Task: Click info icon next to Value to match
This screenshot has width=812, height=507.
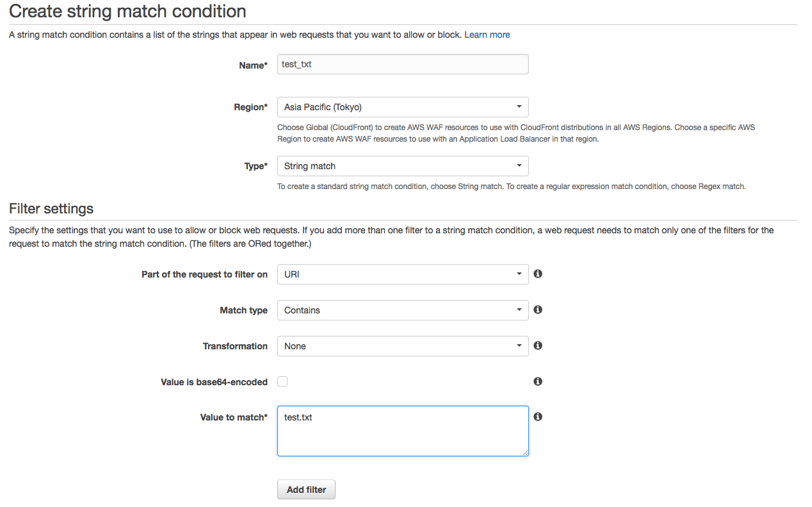Action: tap(538, 417)
